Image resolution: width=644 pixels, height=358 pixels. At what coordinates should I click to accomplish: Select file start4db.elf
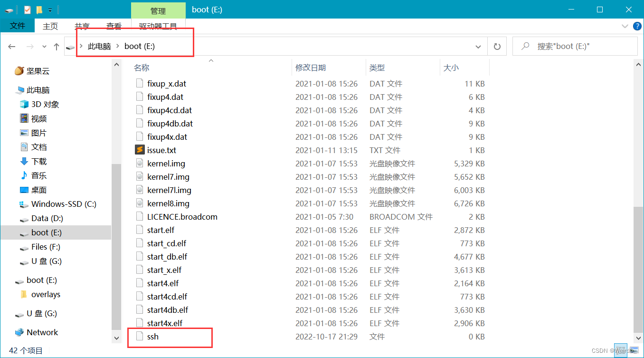(168, 310)
